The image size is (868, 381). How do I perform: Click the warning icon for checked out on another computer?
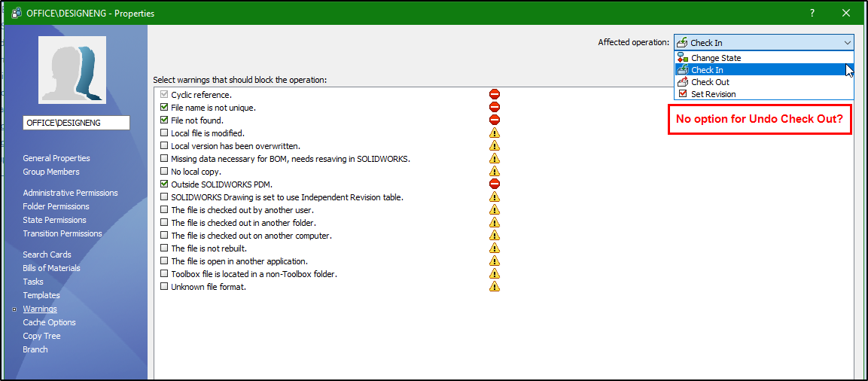point(495,235)
